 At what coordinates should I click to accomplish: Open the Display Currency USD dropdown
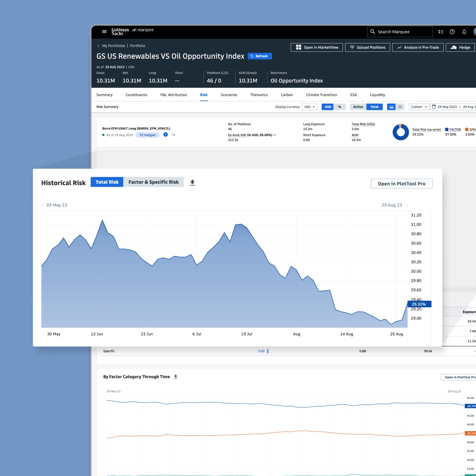tap(309, 107)
